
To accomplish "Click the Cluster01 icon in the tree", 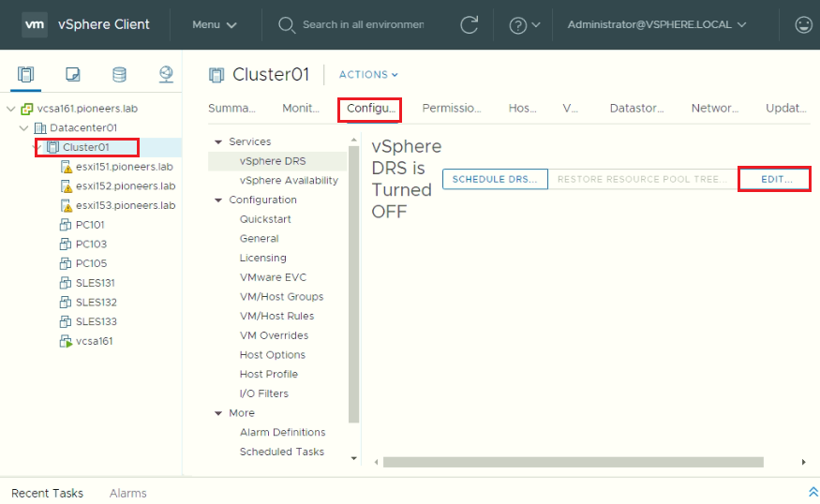I will click(x=52, y=147).
